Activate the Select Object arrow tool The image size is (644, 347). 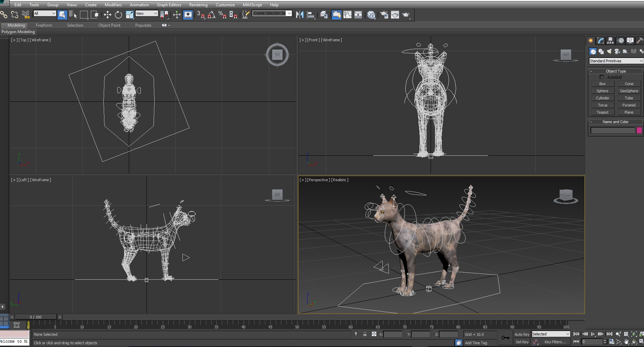pos(62,14)
